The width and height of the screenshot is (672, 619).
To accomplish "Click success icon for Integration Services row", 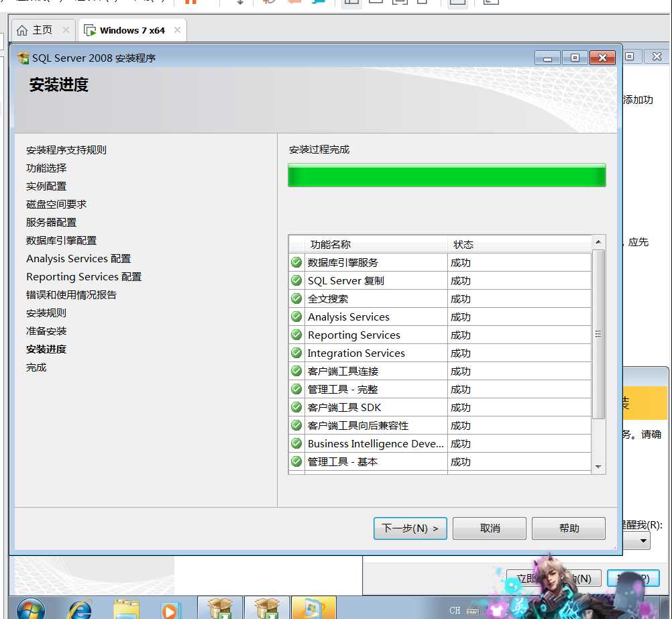I will pos(296,353).
